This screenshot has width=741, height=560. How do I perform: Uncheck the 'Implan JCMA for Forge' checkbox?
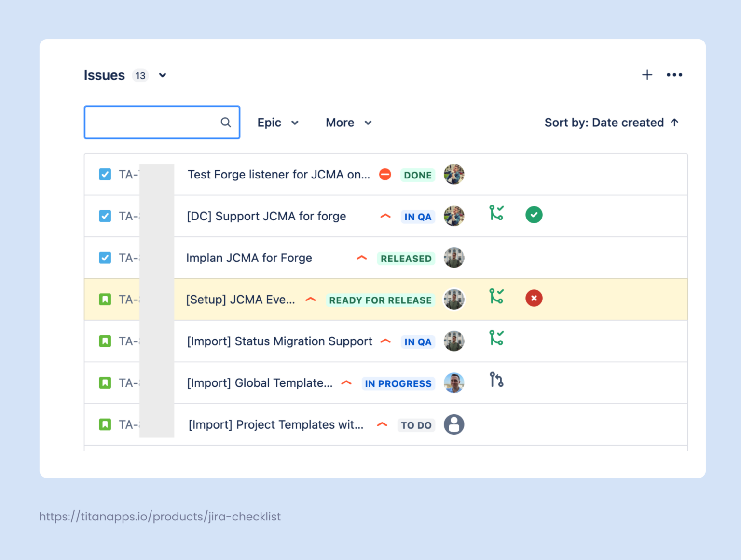pyautogui.click(x=105, y=258)
